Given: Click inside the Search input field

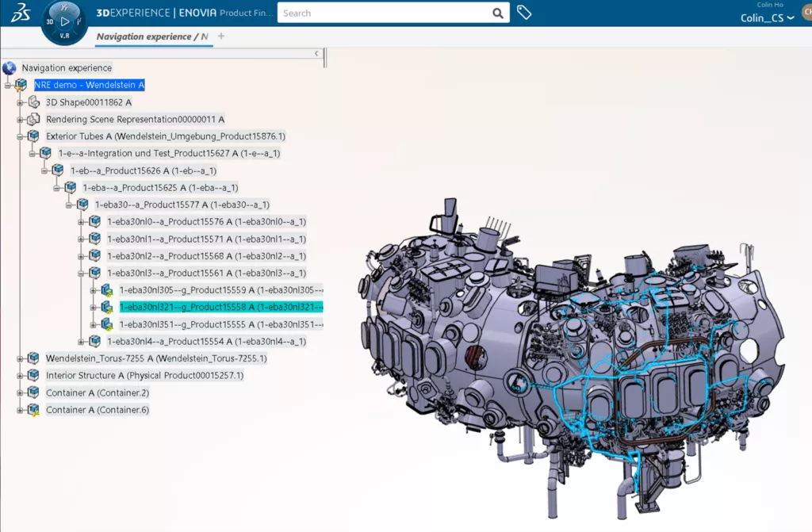Looking at the screenshot, I should tap(381, 13).
